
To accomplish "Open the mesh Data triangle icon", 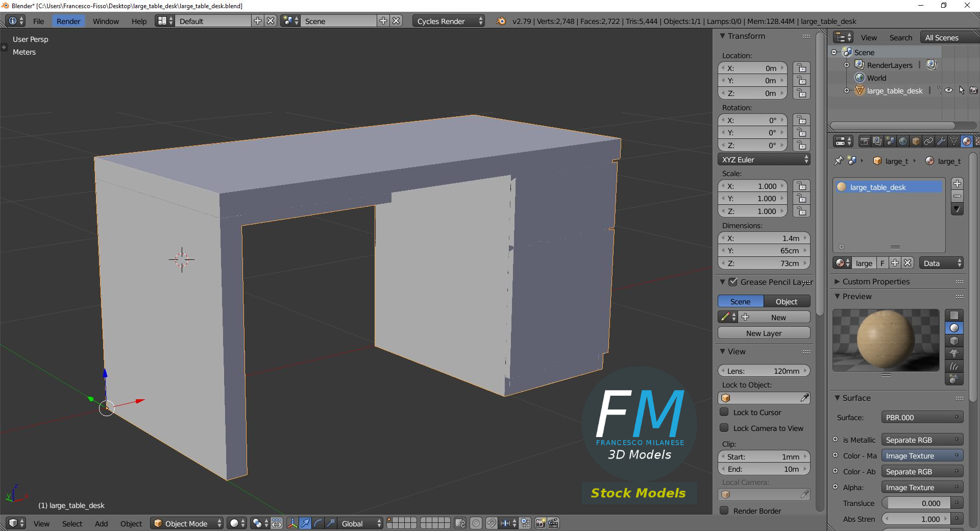I will pos(954,141).
